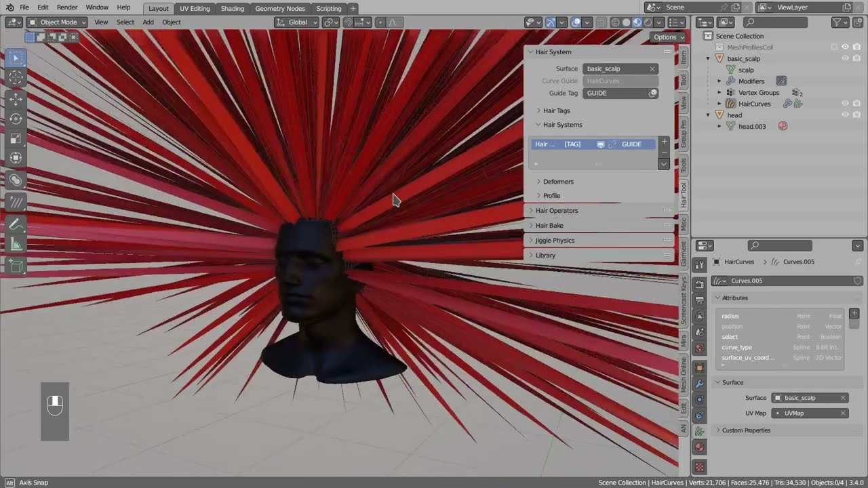Select the Add Cube tool
Viewport: 868px width, 488px height.
16,266
